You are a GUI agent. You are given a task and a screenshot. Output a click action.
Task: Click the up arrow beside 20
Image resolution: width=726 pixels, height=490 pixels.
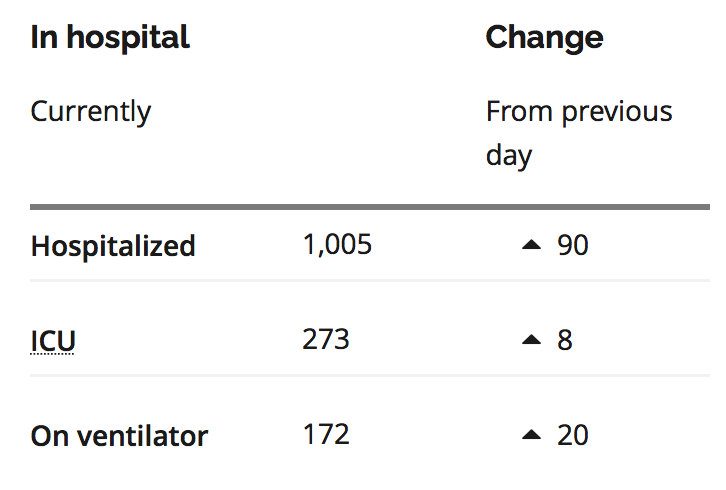[x=531, y=434]
